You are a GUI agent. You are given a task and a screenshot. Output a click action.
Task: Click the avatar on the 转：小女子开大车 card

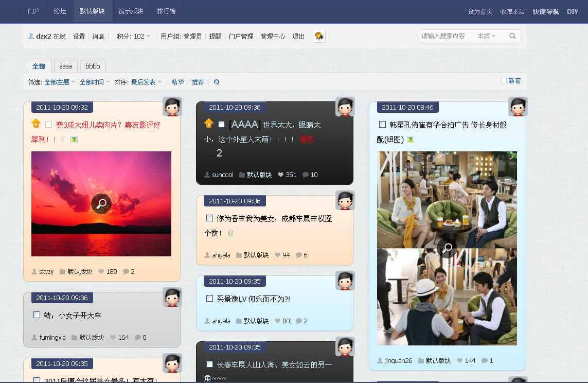tap(172, 297)
